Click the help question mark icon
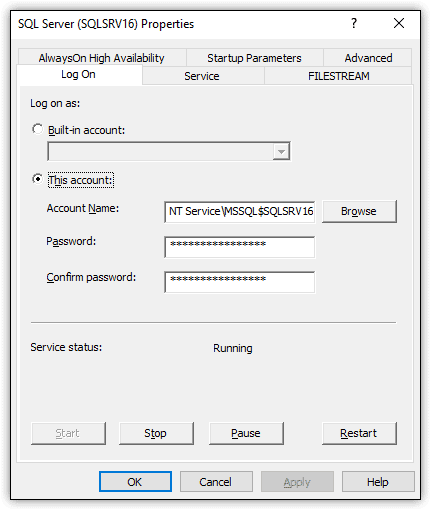This screenshot has height=510, width=431. [354, 24]
